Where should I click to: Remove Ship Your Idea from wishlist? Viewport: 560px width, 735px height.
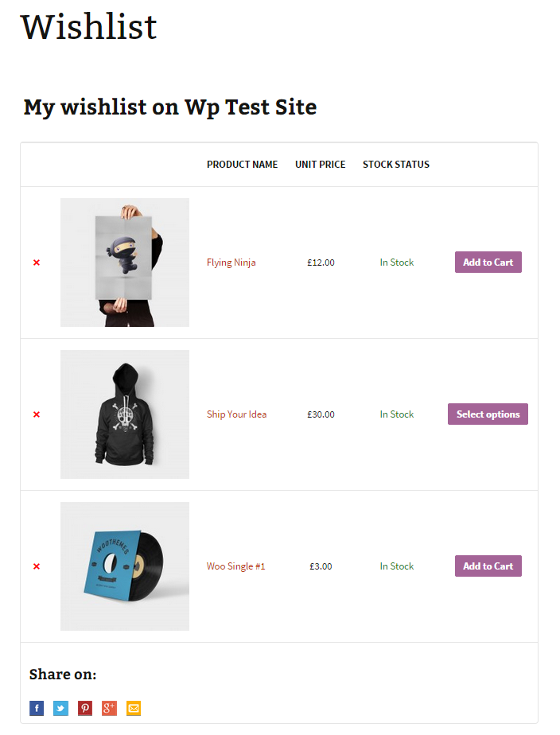coord(37,414)
